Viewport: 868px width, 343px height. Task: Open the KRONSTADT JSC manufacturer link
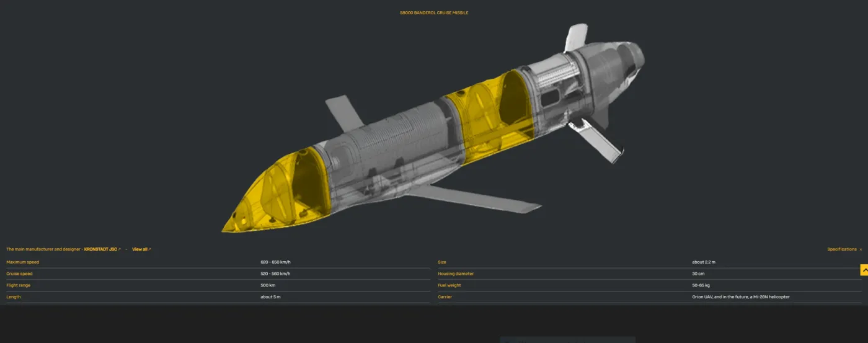(x=100, y=249)
